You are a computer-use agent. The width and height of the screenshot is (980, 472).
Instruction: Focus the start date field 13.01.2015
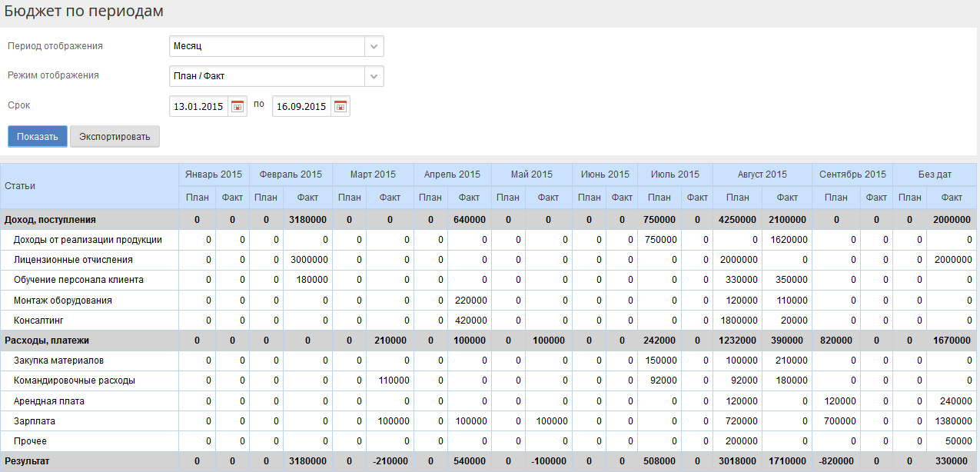pos(198,107)
